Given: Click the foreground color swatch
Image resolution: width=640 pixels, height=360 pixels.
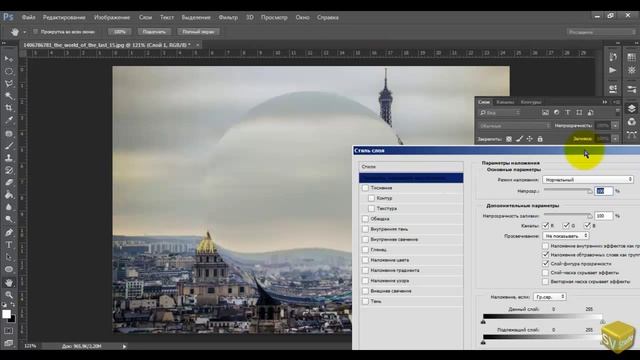Looking at the screenshot, I should 6,314.
